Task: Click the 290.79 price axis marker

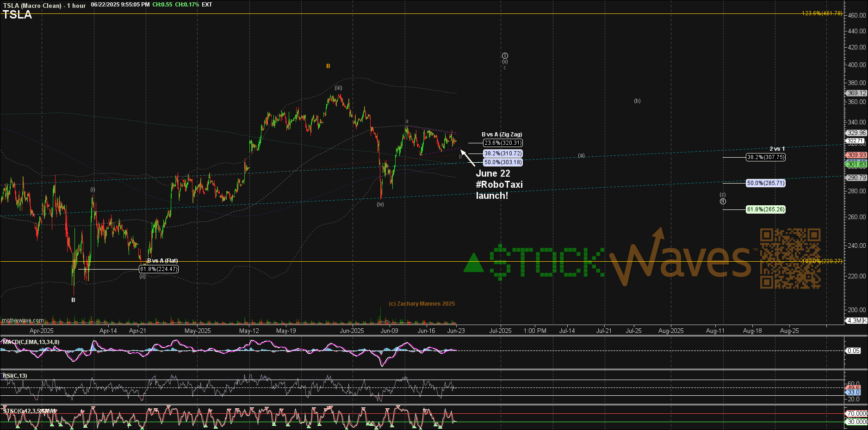Action: tap(856, 178)
